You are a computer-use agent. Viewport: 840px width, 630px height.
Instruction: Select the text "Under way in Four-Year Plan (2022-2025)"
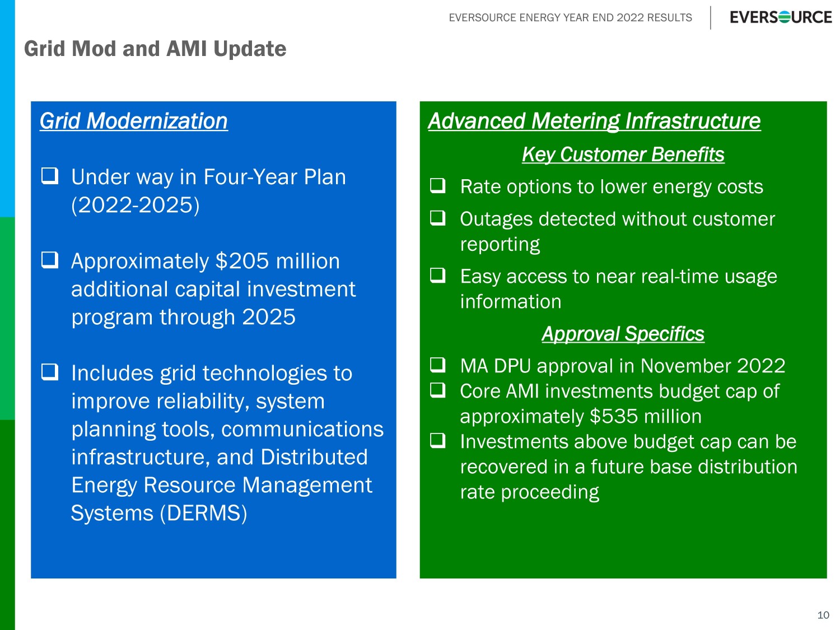tap(208, 191)
